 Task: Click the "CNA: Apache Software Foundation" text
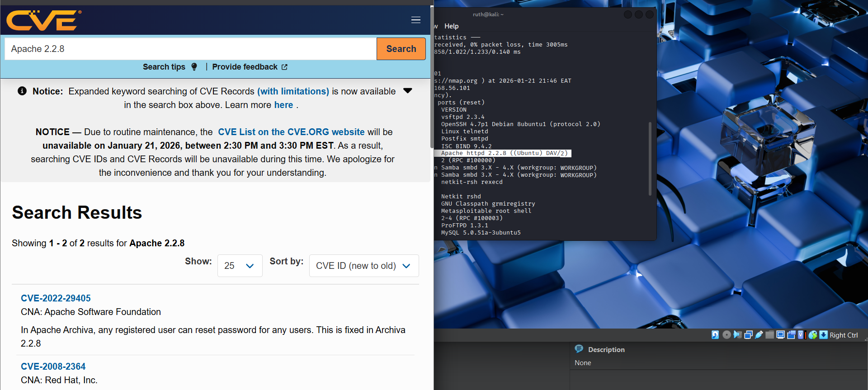(91, 312)
